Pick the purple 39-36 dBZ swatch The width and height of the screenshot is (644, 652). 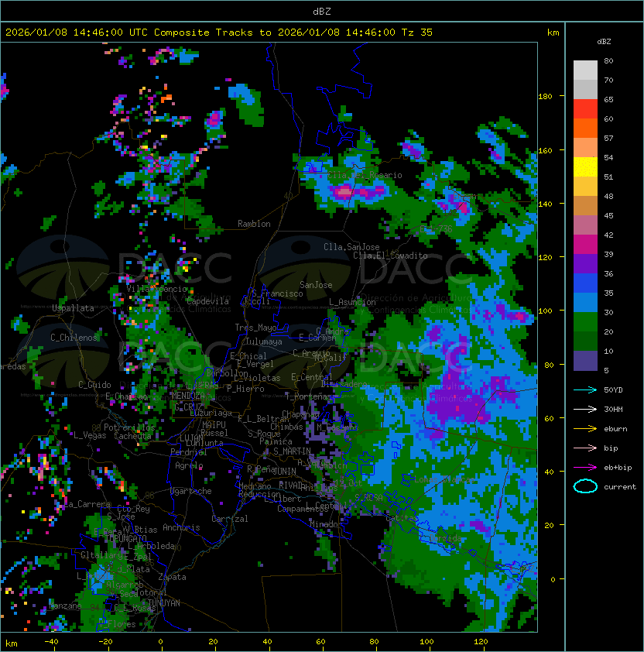(x=585, y=264)
